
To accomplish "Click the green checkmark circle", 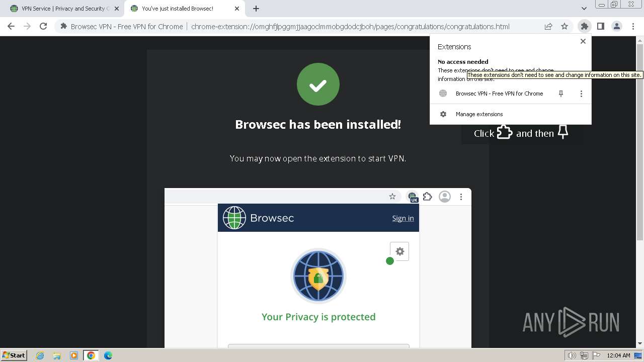I will 318,84.
